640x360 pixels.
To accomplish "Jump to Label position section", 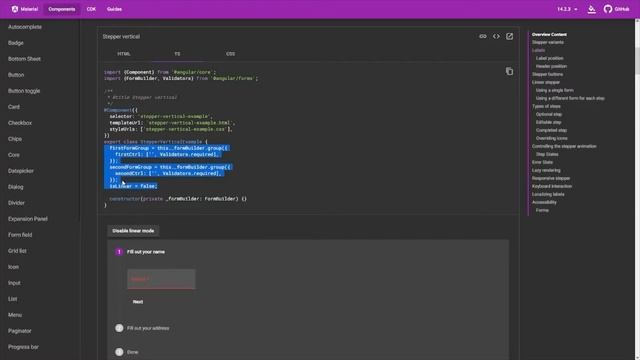I will tap(549, 58).
